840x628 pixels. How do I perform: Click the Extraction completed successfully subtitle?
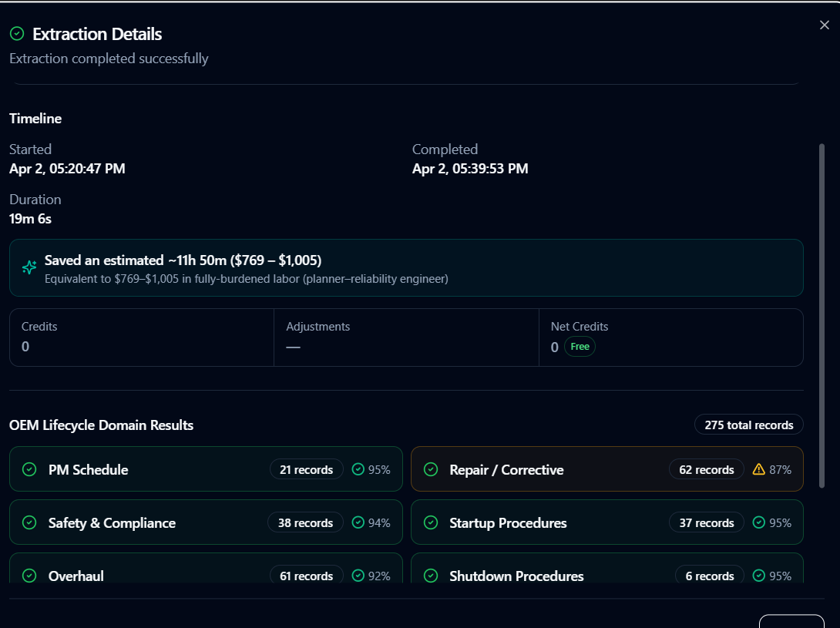[x=109, y=59]
